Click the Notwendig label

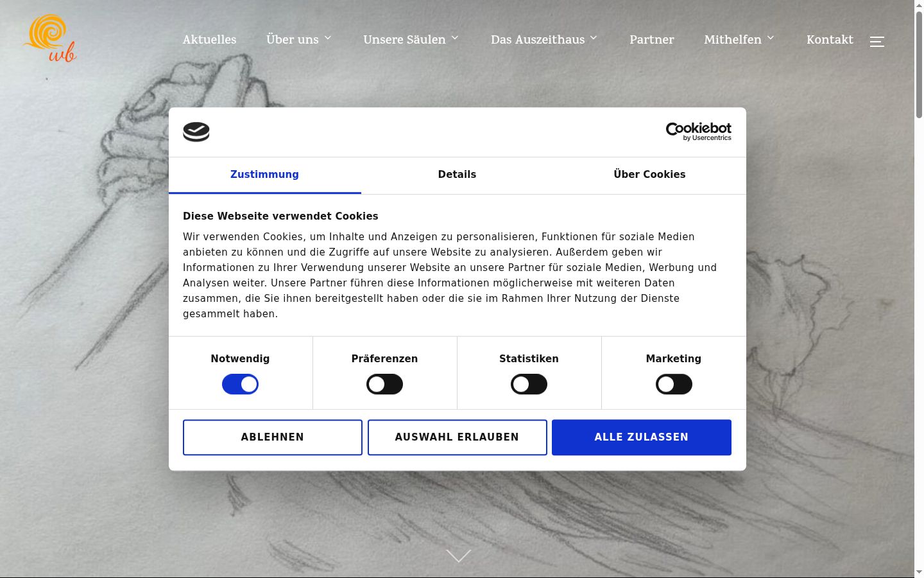tap(240, 359)
